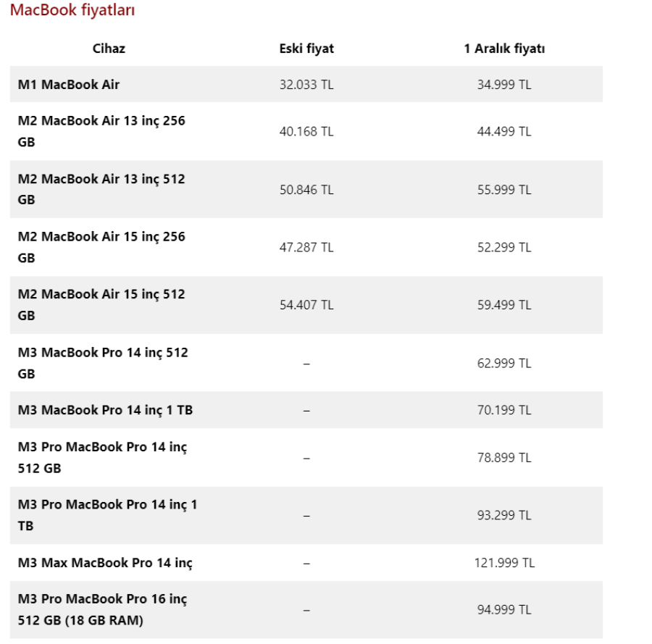Select M3 MacBook Pro 14 inç 512 GB
This screenshot has height=644, width=652.
(103, 363)
